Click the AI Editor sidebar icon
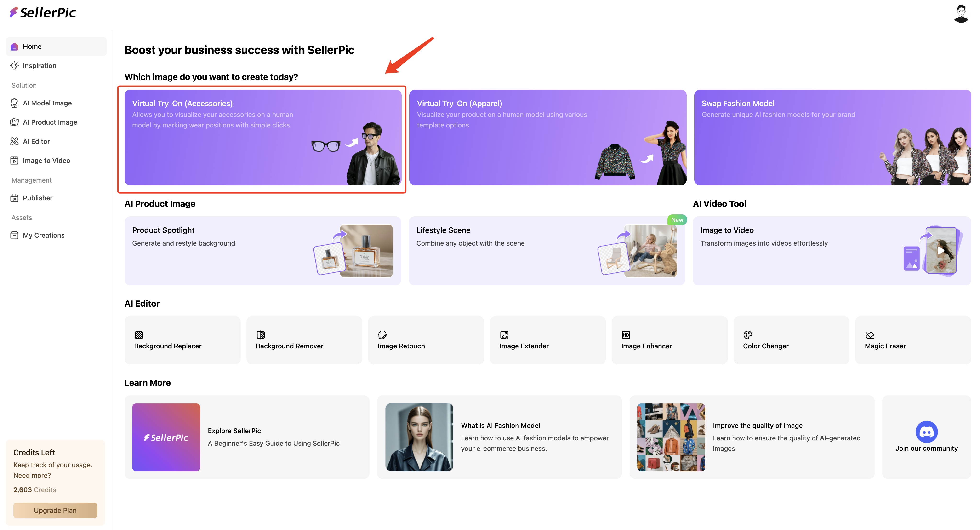Viewport: 980px width, 530px height. click(x=14, y=142)
